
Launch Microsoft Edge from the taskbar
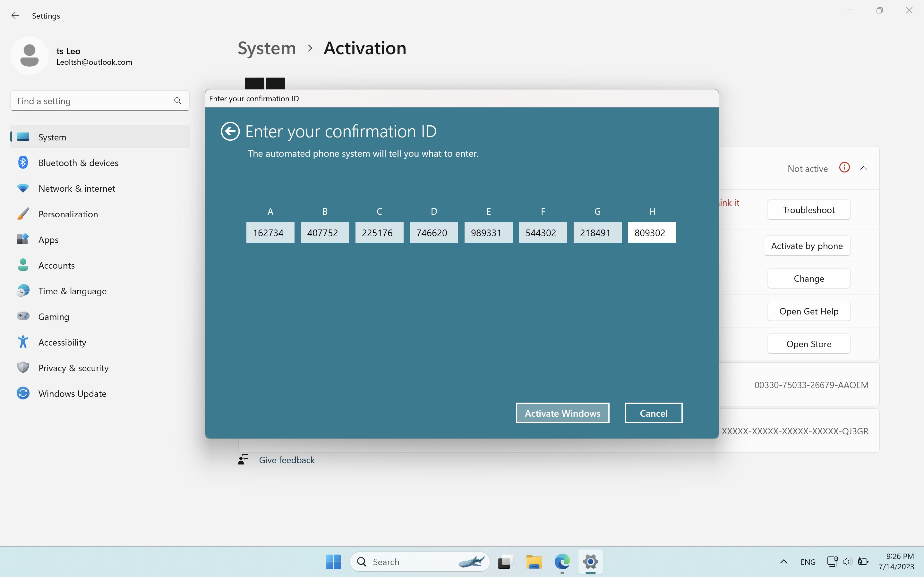tap(562, 562)
